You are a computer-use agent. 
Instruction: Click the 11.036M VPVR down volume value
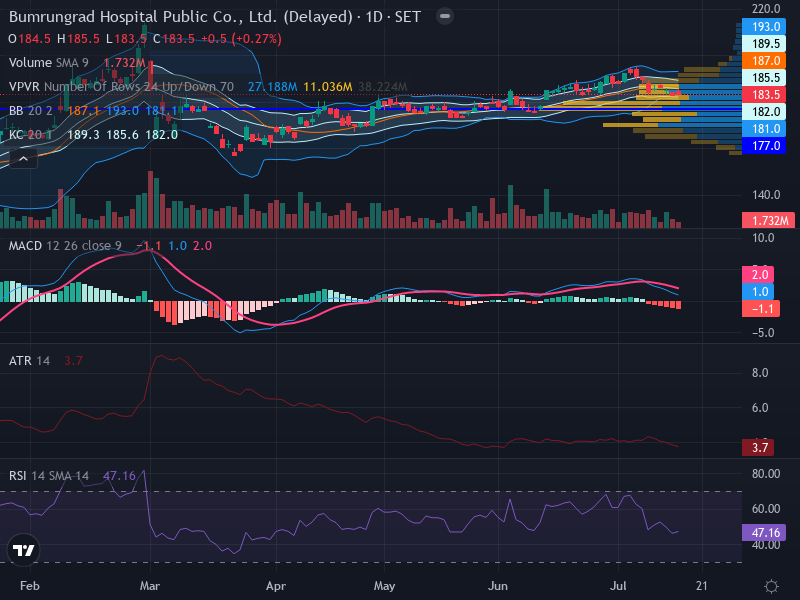coord(328,87)
